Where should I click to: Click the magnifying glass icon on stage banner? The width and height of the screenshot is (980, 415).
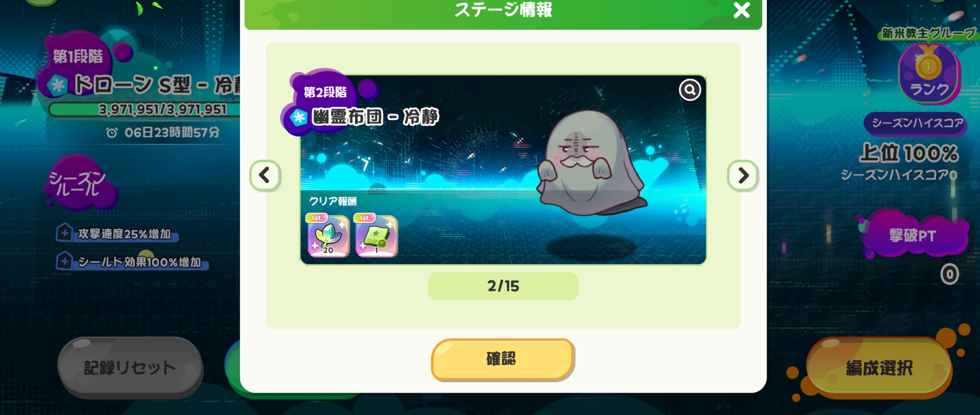[690, 90]
